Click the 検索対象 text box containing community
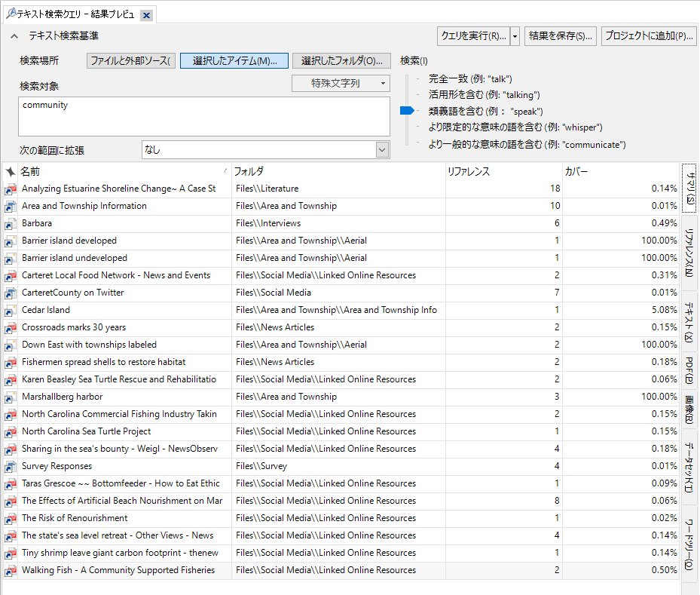Screen dimensions: 700x595 click(203, 116)
